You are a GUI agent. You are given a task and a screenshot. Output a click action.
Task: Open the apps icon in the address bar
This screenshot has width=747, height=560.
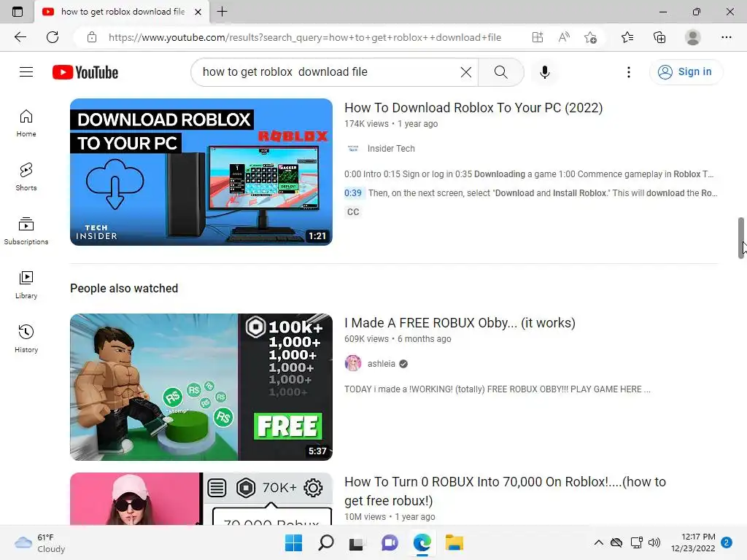(538, 37)
